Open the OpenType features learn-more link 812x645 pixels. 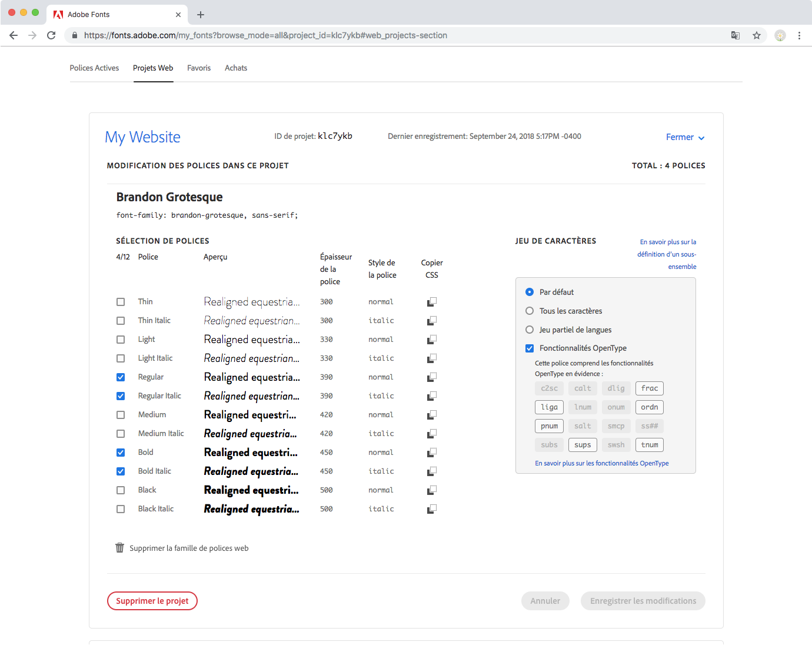click(x=601, y=463)
